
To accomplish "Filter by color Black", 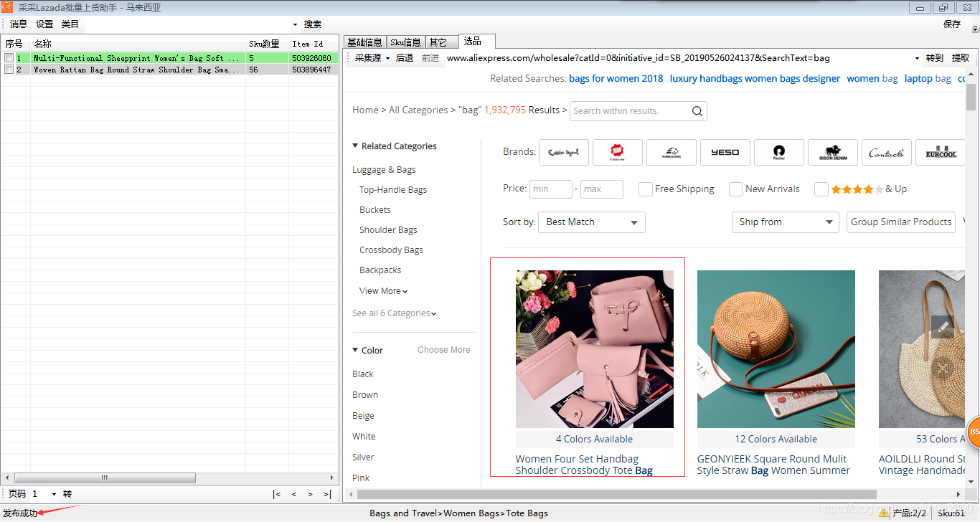I will click(x=363, y=374).
